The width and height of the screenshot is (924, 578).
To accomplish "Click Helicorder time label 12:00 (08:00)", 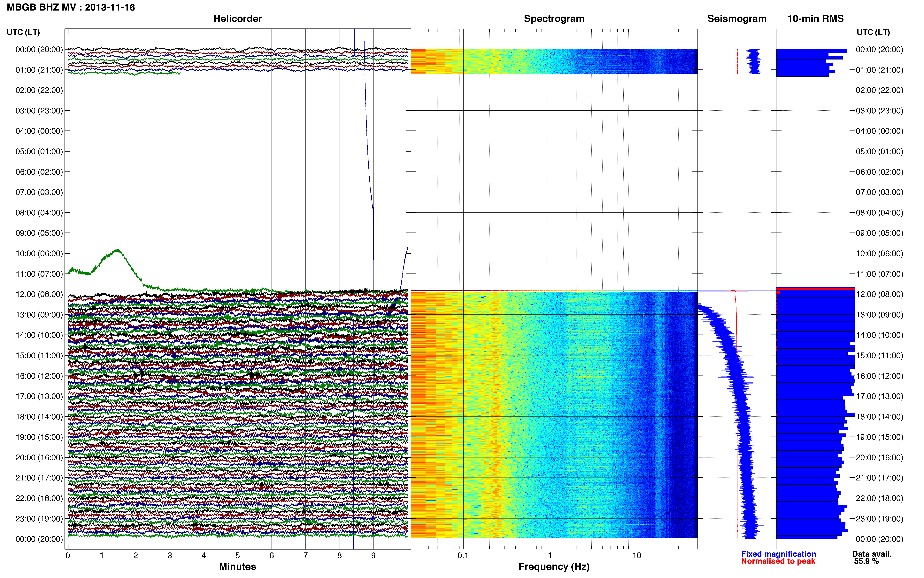I will coord(39,294).
